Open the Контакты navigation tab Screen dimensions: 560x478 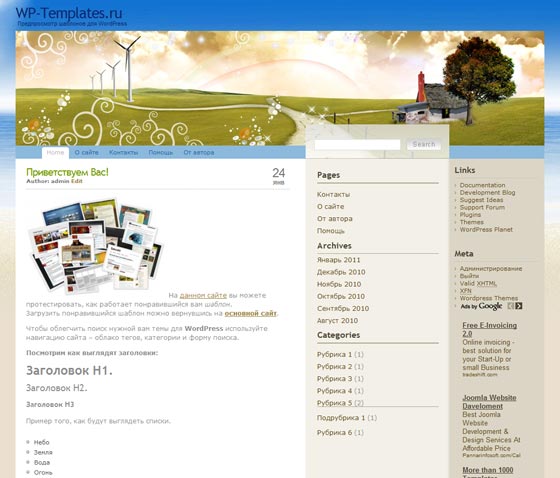point(124,152)
